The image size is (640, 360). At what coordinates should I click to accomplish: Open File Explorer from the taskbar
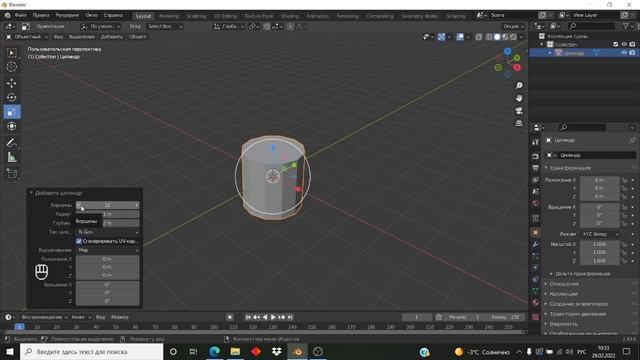point(235,351)
